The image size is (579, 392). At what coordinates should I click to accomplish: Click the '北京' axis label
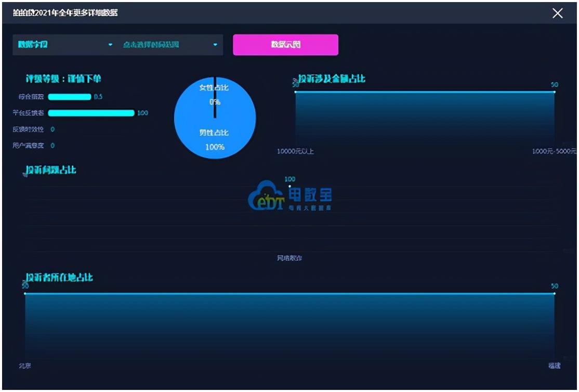(25, 365)
